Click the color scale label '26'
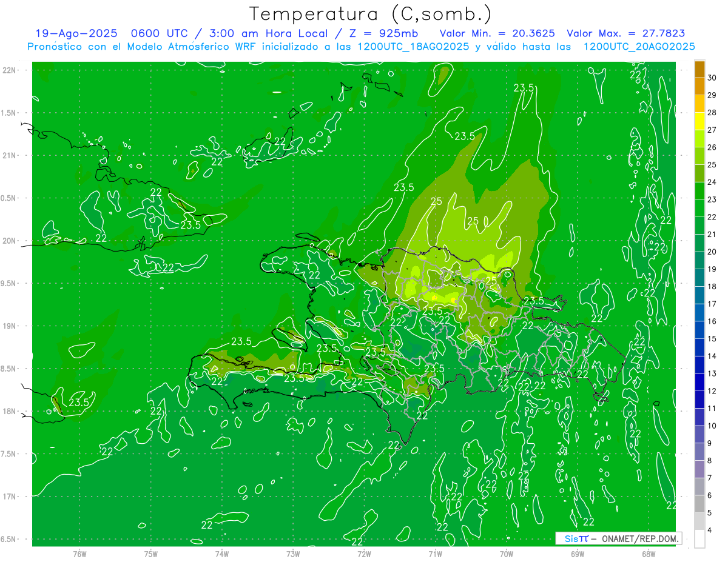The height and width of the screenshot is (562, 728). pyautogui.click(x=712, y=147)
